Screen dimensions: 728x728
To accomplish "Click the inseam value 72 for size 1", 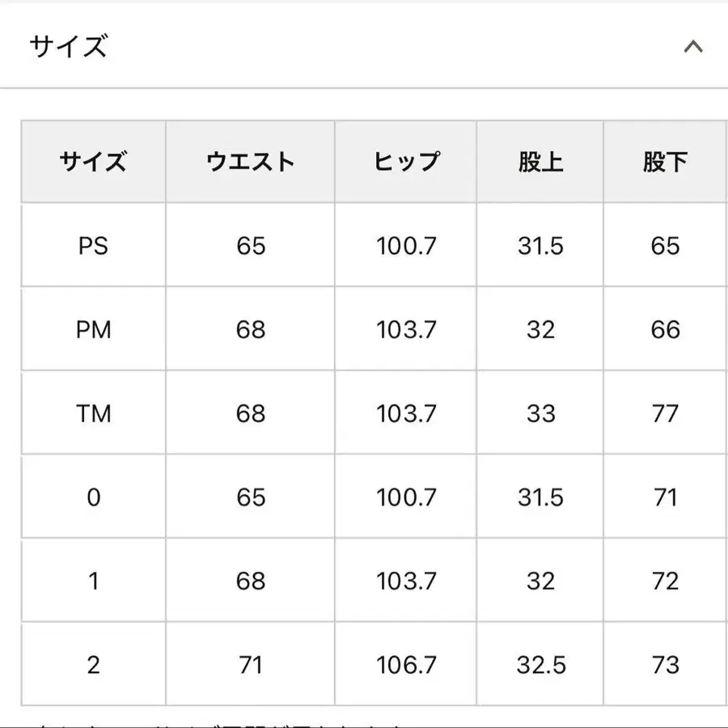I will click(665, 580).
